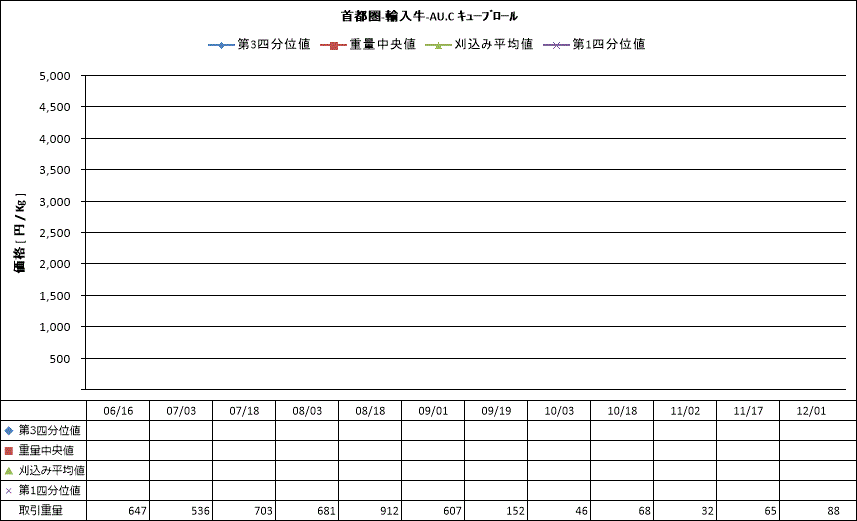Select the vertical axis title 価格 [円/Kg]
The image size is (857, 521).
[x=19, y=232]
